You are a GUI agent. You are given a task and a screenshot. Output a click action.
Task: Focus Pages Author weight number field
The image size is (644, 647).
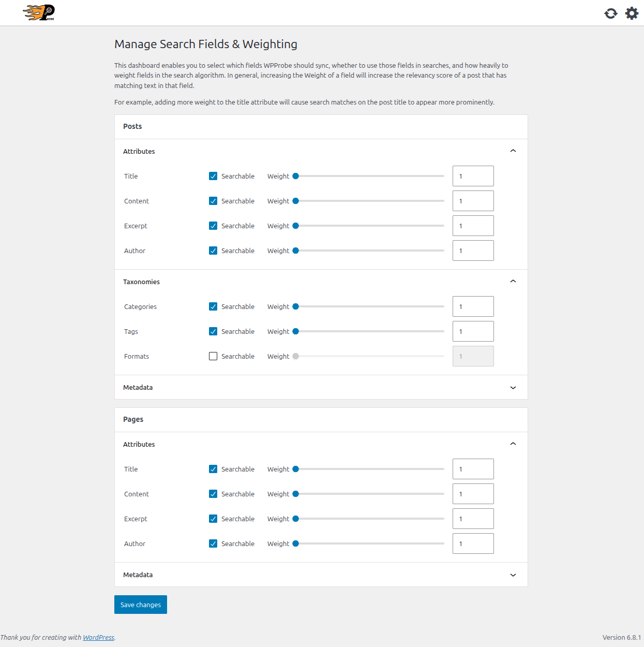click(473, 543)
